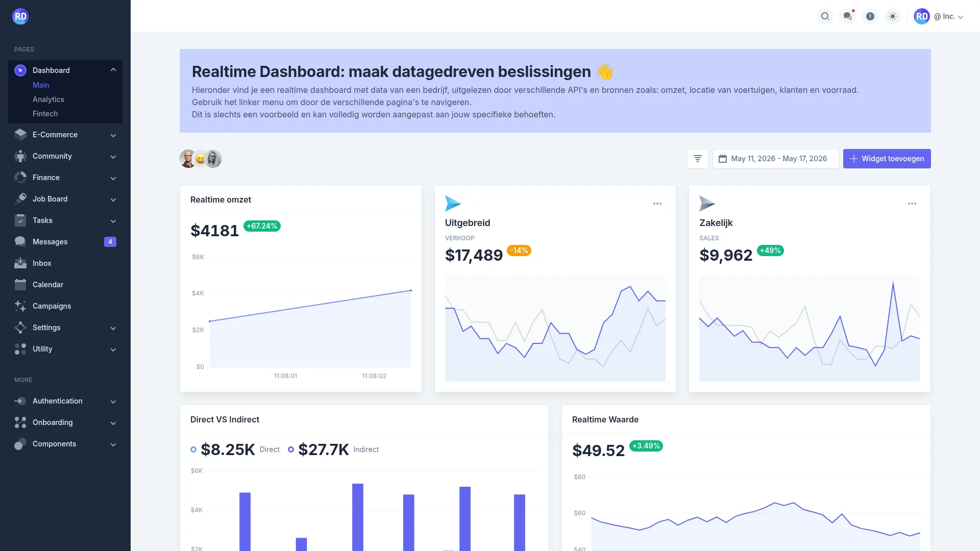The width and height of the screenshot is (980, 551).
Task: Expand the Components chevron
Action: [x=113, y=444]
